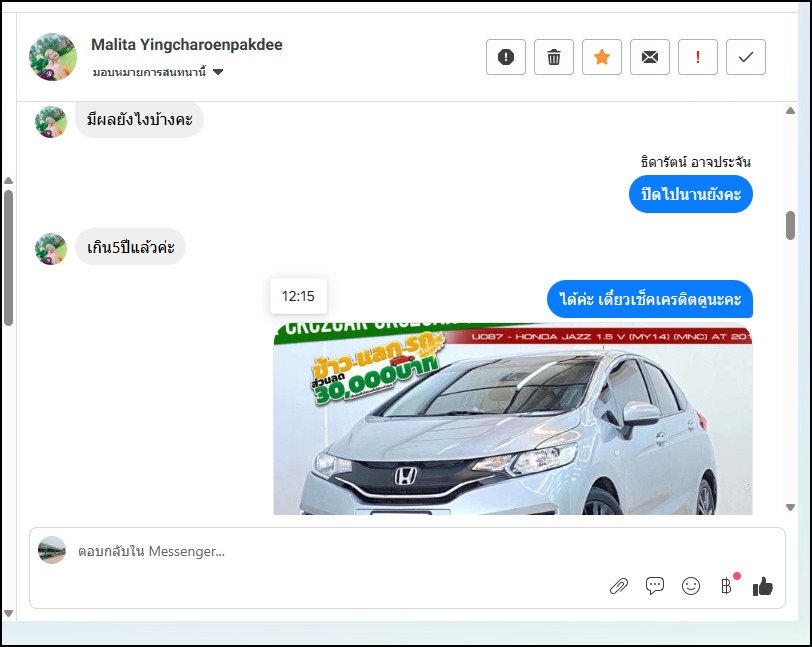Viewport: 812px width, 647px height.
Task: Mark conversation done with checkmark icon
Action: point(746,57)
